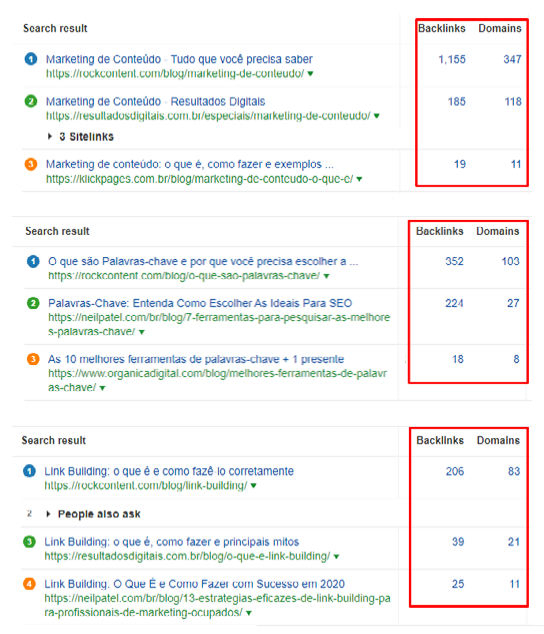This screenshot has width=544, height=634.
Task: Open the "Link Building: o que é e como fazê-lo corretamente" link
Action: tap(169, 471)
